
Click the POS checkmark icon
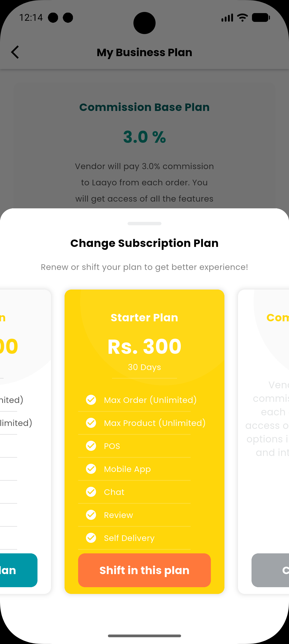pos(91,446)
